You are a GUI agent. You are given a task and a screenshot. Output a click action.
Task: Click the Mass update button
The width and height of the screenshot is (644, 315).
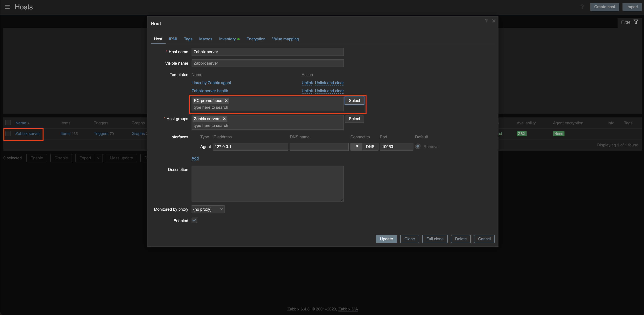coord(121,158)
